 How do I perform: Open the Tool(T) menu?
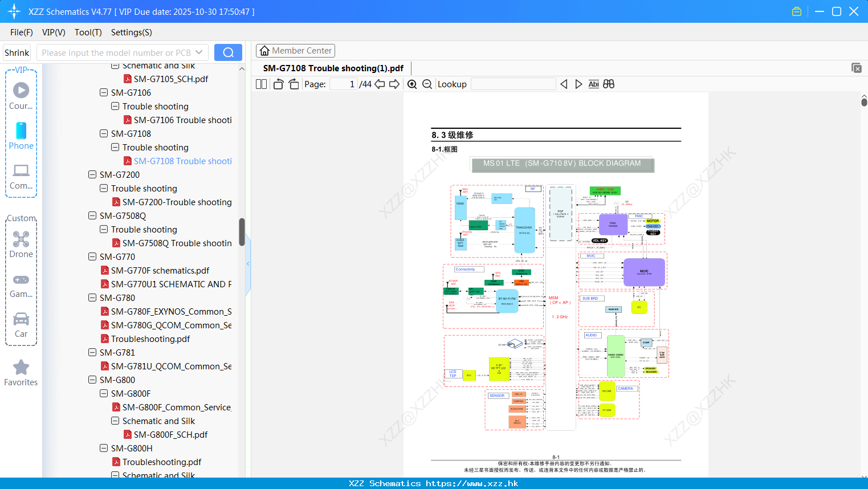(88, 32)
